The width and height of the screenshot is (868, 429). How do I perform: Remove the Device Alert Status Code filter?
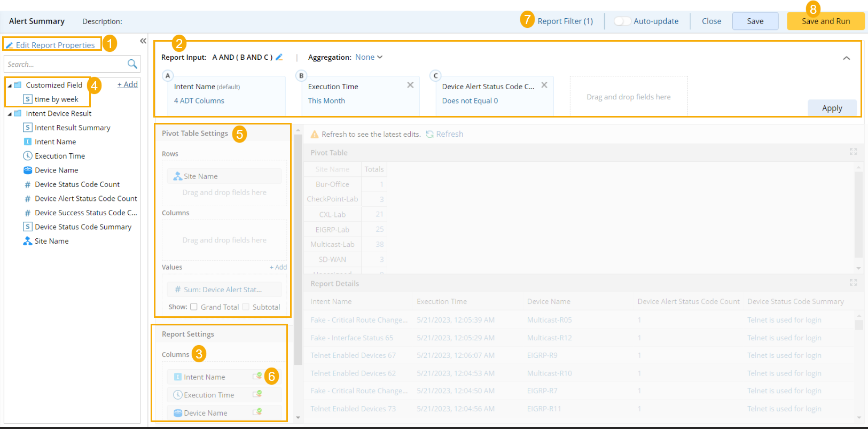point(544,85)
